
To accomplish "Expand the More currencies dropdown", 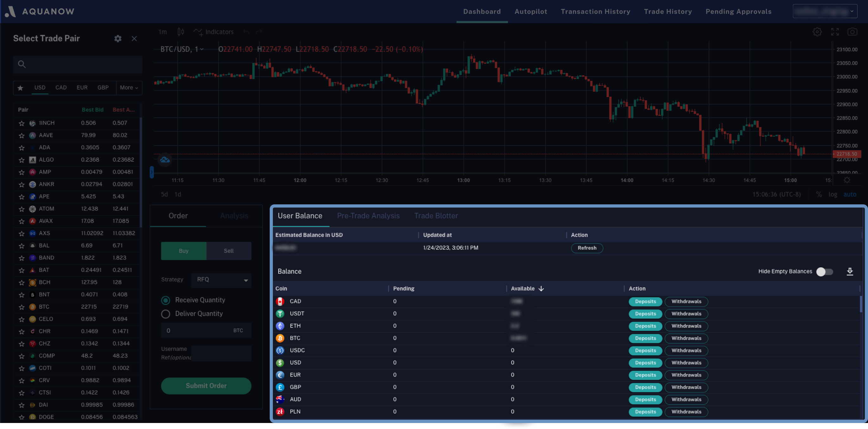I will 129,88.
